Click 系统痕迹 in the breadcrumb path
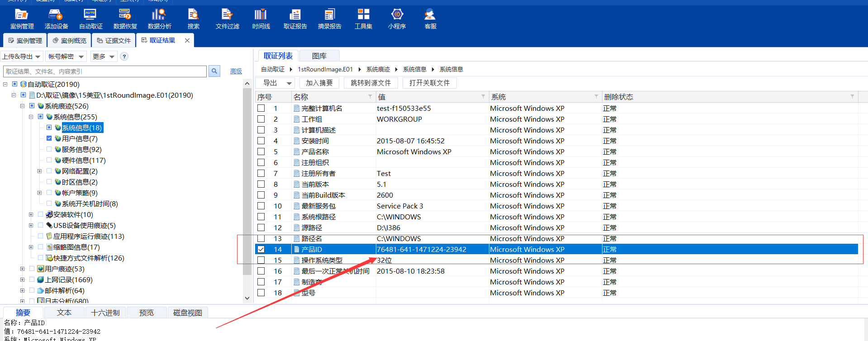The width and height of the screenshot is (868, 341). 378,69
